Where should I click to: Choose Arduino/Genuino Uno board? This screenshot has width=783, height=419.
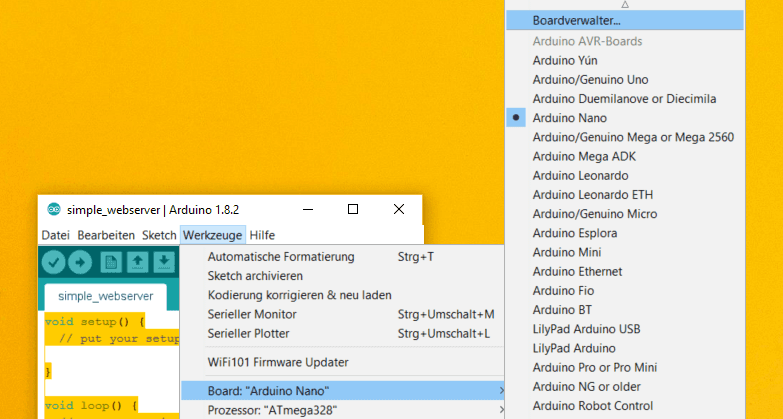(590, 80)
